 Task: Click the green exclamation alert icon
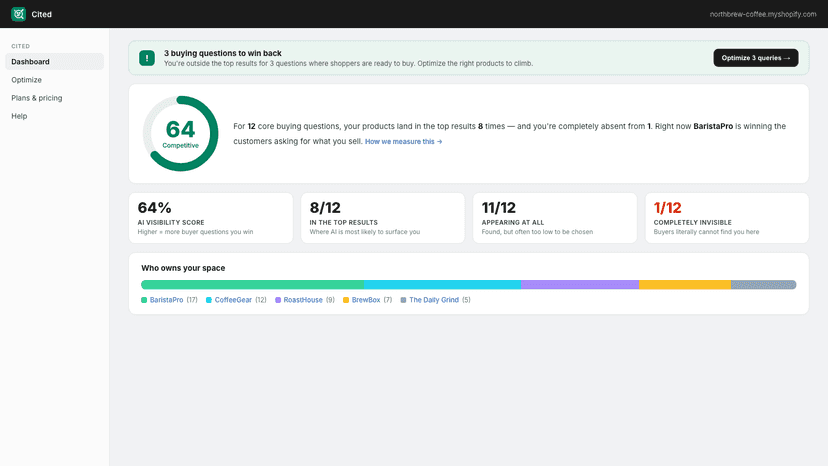click(x=147, y=58)
